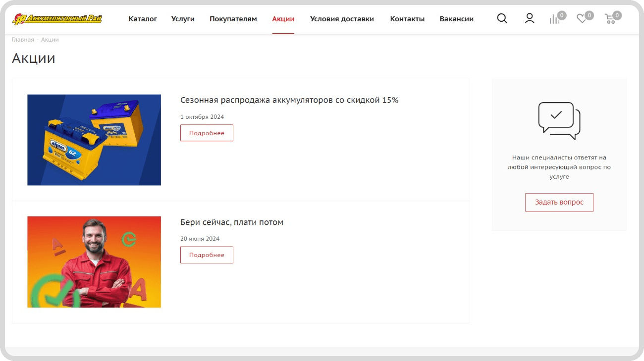Follow the Главная breadcrumb link
The width and height of the screenshot is (644, 361).
tap(23, 40)
